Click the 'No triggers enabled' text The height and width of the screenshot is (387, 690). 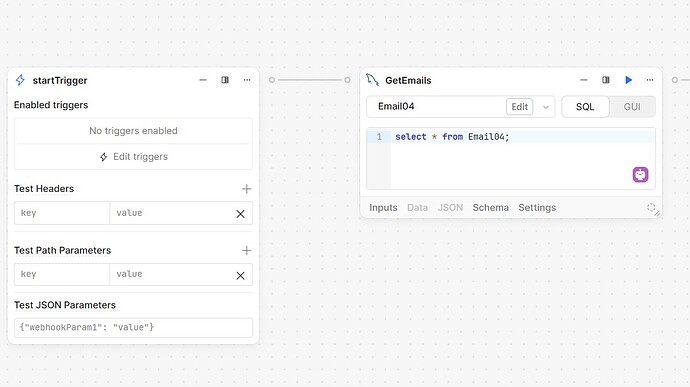(x=133, y=131)
